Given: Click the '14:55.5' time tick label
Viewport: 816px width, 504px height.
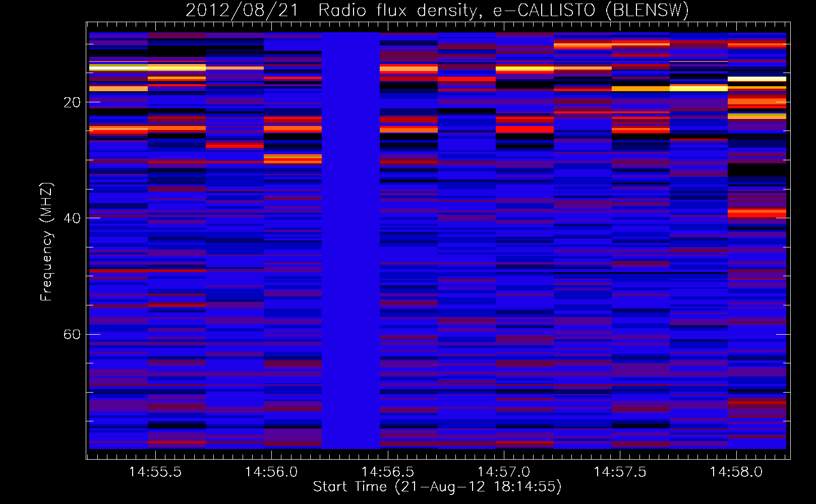Looking at the screenshot, I should [x=155, y=472].
